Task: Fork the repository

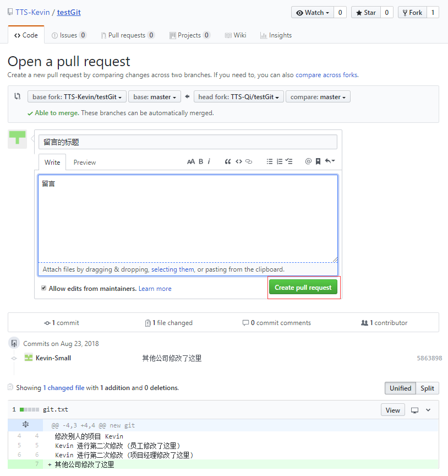Action: click(412, 13)
